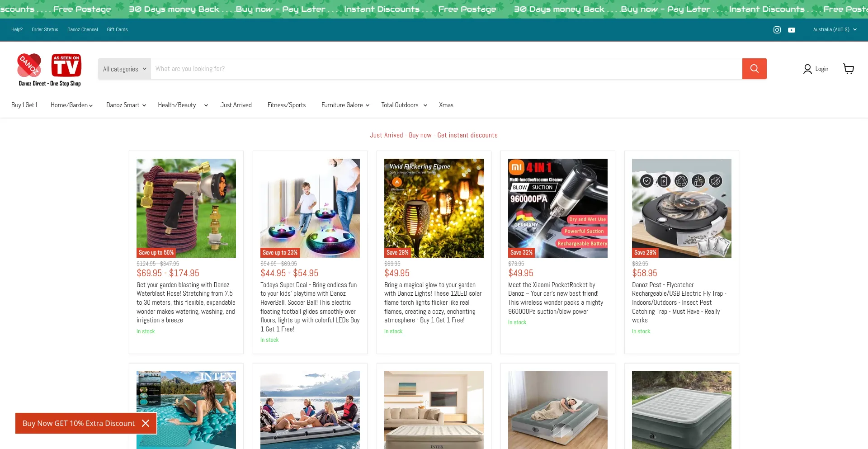Open the shopping cart icon
The image size is (868, 449).
click(849, 69)
